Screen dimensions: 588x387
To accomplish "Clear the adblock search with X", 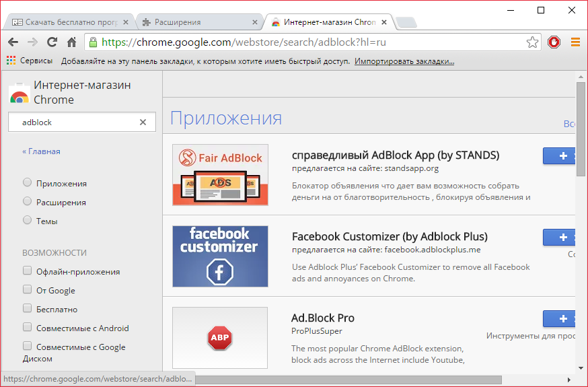I will [x=143, y=122].
